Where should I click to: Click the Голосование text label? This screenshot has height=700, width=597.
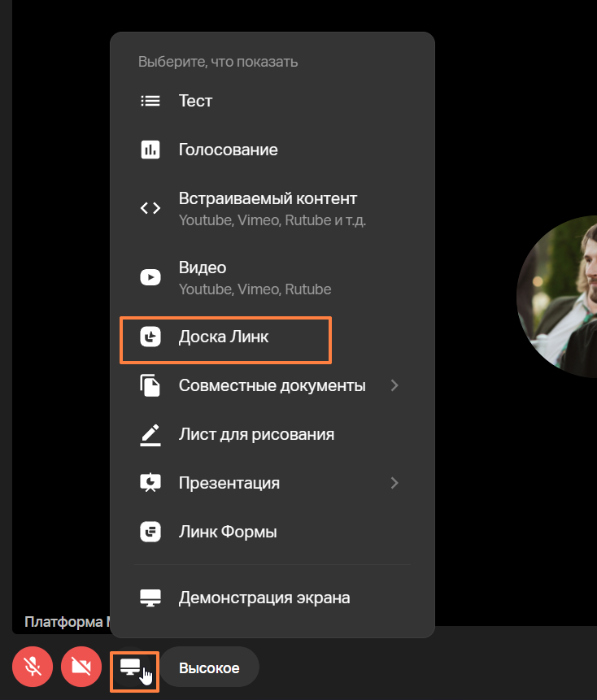[228, 150]
